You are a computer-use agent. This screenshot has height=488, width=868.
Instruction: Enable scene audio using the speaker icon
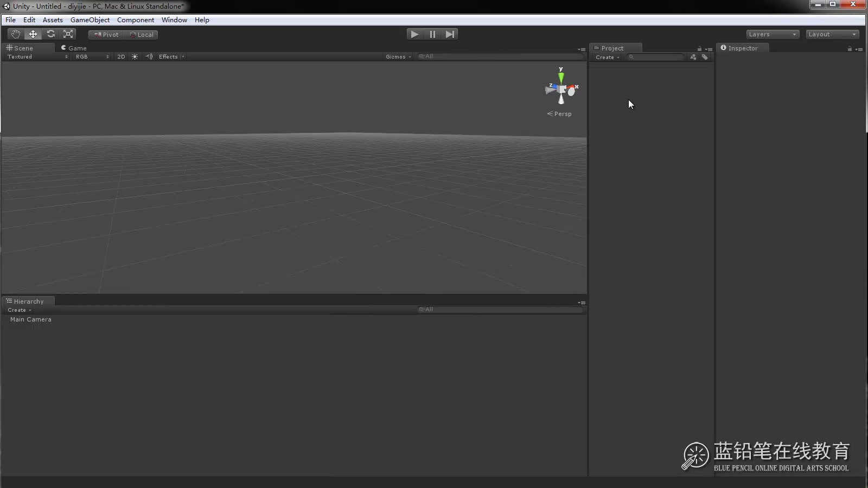149,56
